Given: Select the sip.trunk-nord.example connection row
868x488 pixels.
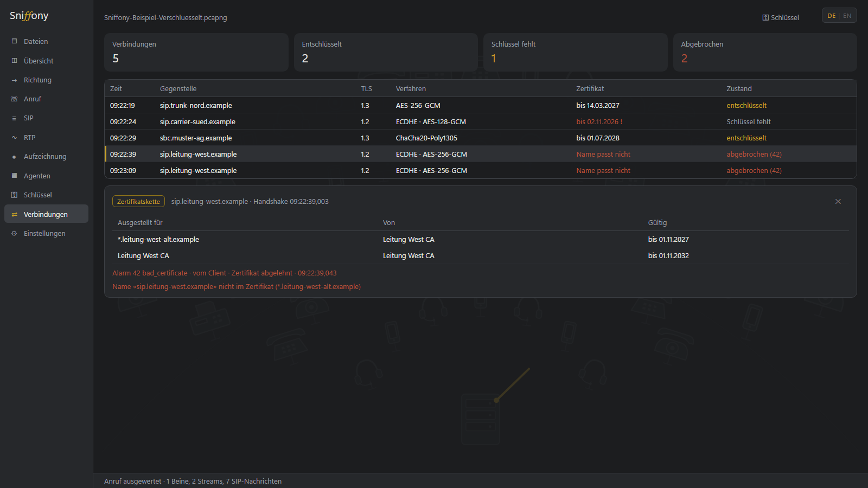Looking at the screenshot, I should tap(481, 105).
